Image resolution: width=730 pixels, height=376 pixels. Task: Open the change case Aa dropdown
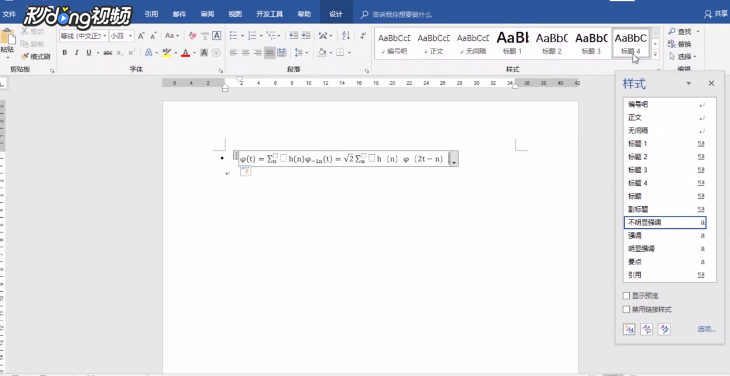172,36
